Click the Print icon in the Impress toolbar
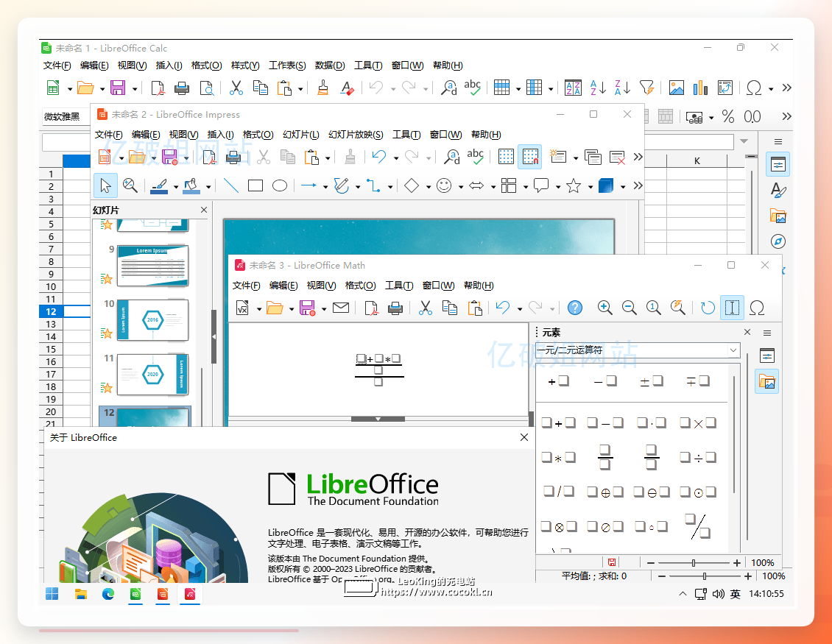The width and height of the screenshot is (832, 644). pyautogui.click(x=233, y=157)
